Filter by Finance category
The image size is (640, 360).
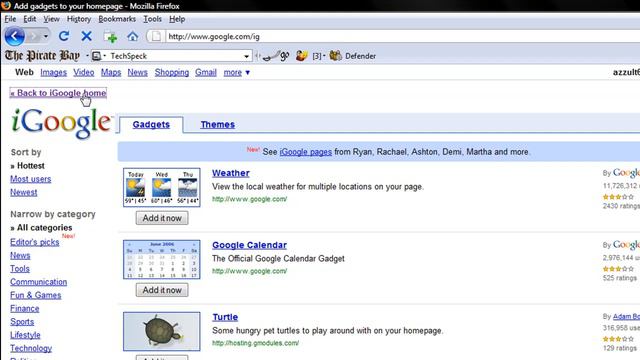(24, 309)
